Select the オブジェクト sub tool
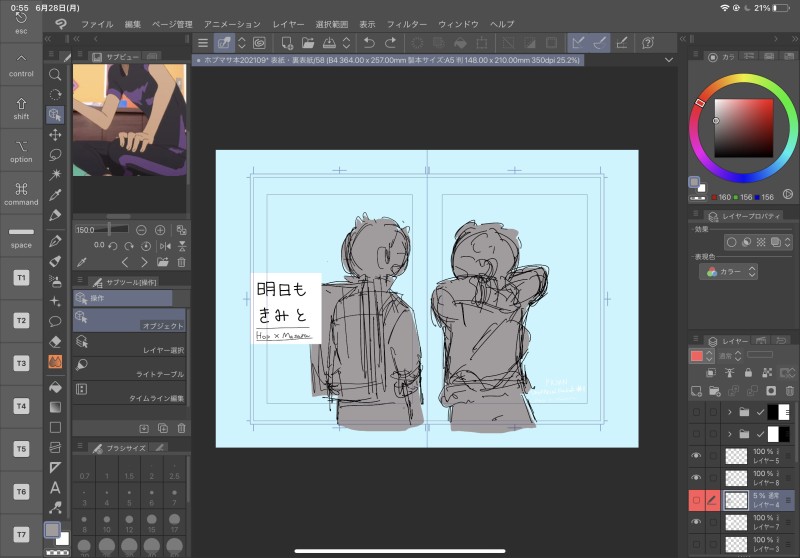 (130, 320)
